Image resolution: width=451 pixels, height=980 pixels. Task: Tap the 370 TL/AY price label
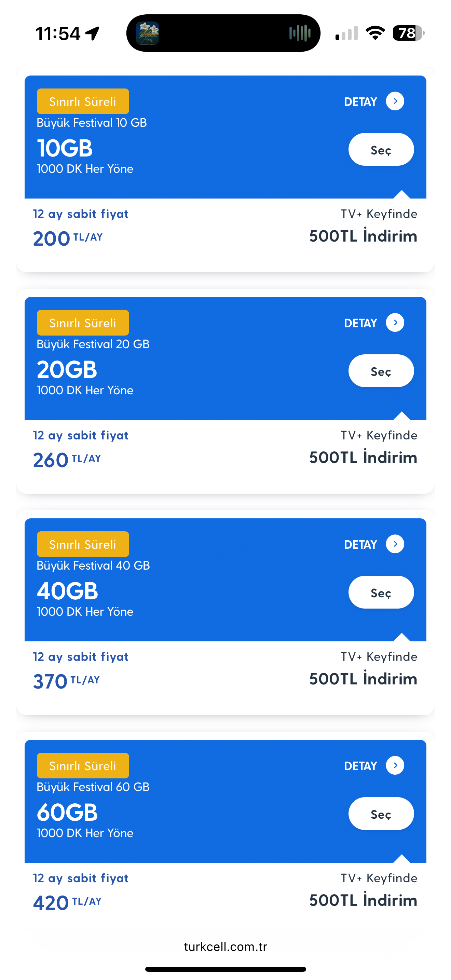tap(67, 681)
